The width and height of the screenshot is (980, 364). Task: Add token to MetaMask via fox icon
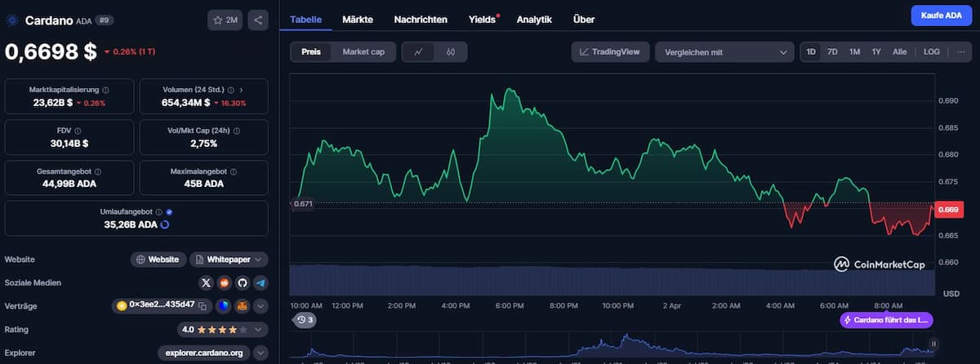tap(242, 306)
